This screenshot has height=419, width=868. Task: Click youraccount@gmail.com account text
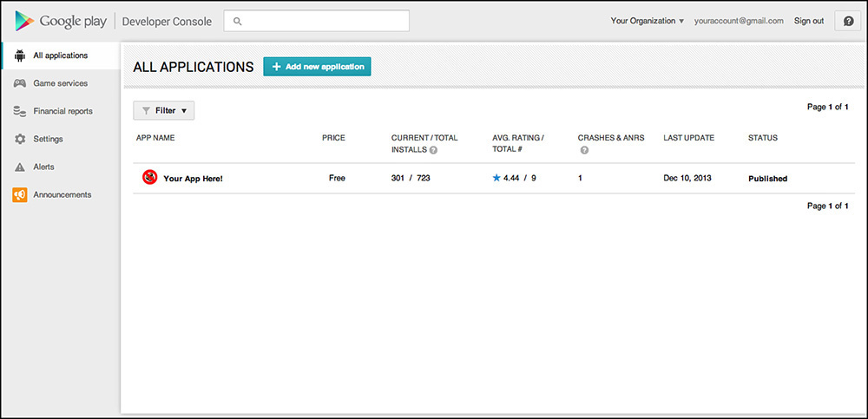[x=739, y=21]
